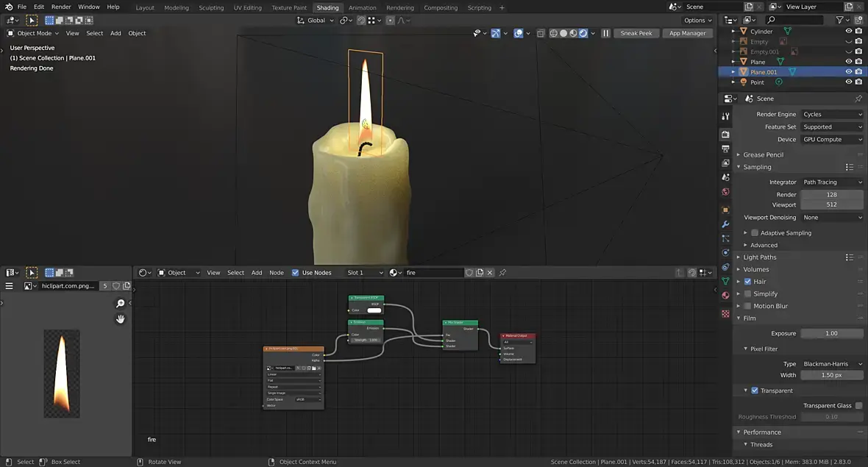Open the Render Engine dropdown
Image resolution: width=868 pixels, height=467 pixels.
pos(832,115)
